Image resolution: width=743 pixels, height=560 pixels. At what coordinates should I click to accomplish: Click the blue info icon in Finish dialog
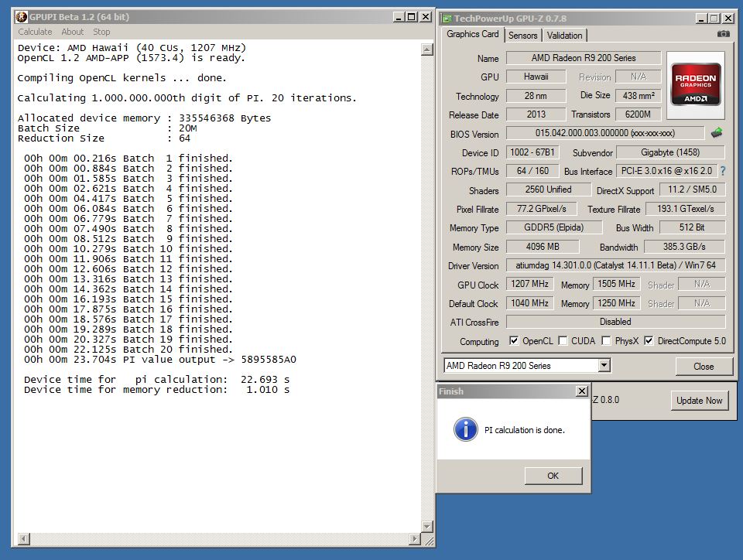tap(466, 429)
